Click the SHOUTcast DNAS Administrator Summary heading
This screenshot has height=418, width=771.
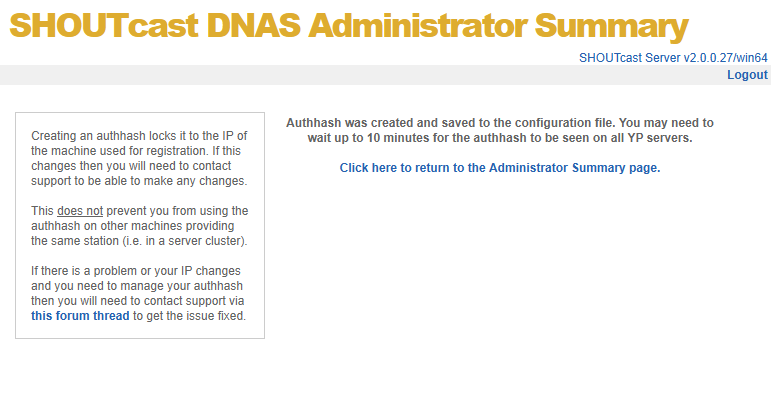coord(349,26)
